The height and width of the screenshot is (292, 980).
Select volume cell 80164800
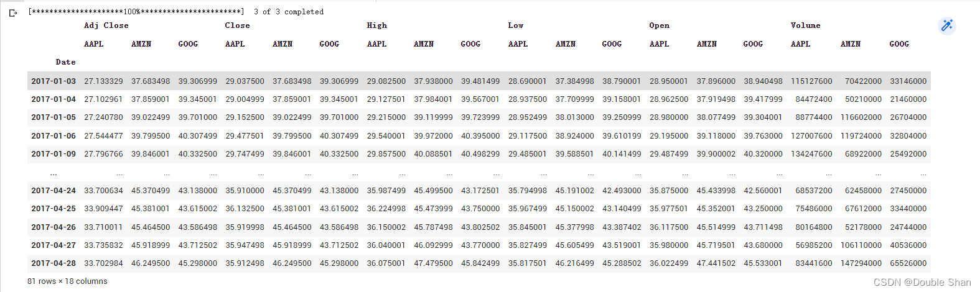click(x=814, y=227)
